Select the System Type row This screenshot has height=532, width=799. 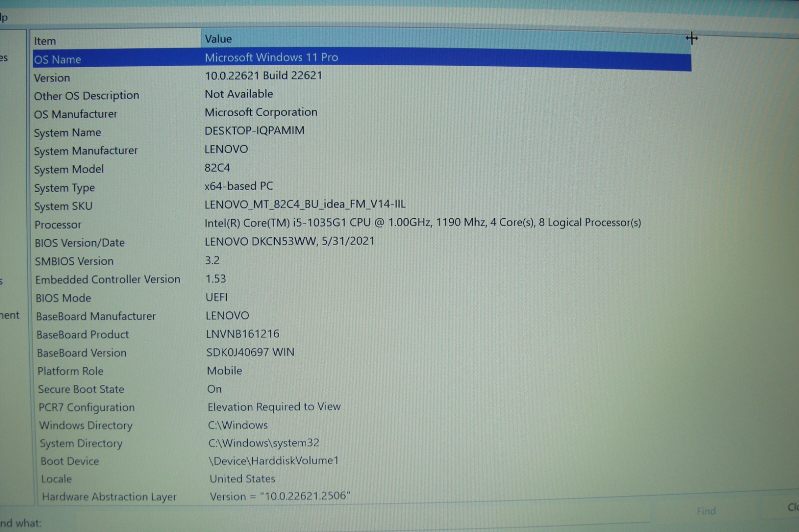(64, 188)
